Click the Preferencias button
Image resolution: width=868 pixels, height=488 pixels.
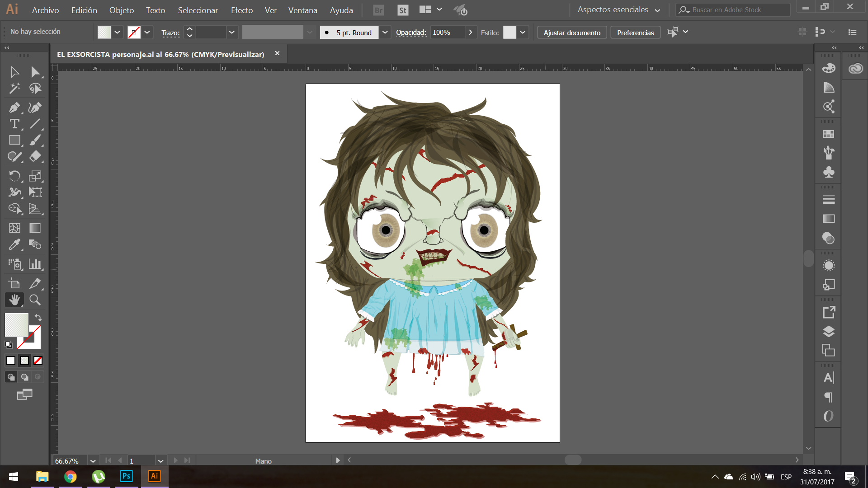[x=635, y=33]
